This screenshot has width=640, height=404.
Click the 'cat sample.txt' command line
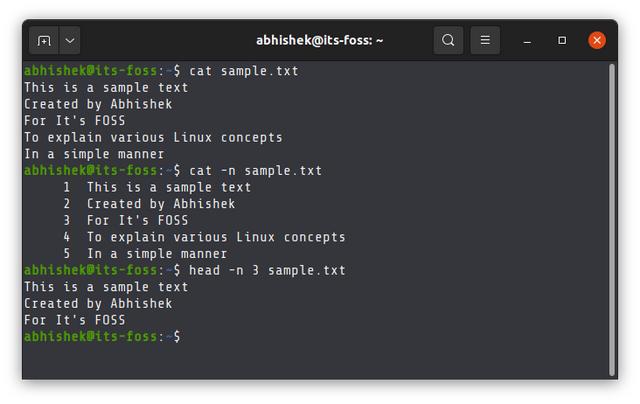point(243,71)
